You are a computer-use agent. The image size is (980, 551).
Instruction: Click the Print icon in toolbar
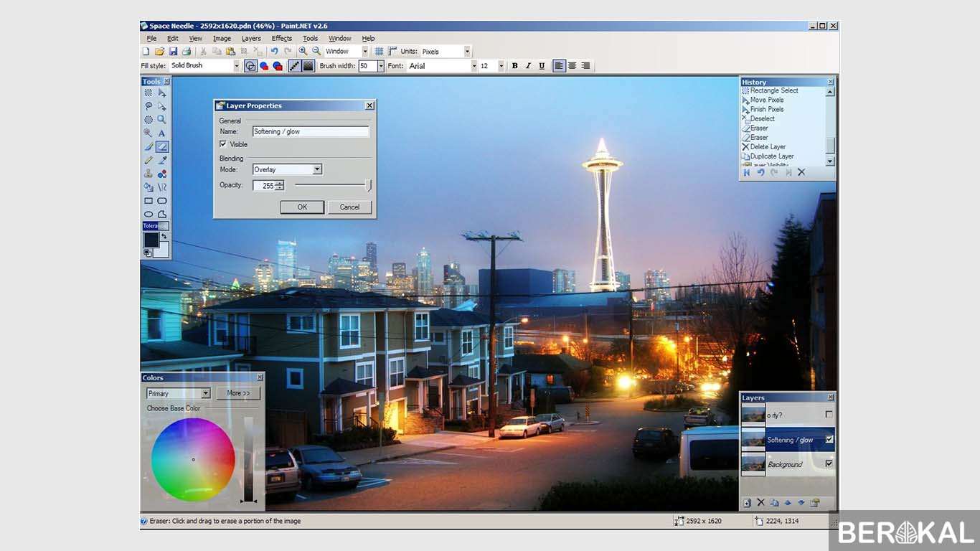[x=187, y=52]
